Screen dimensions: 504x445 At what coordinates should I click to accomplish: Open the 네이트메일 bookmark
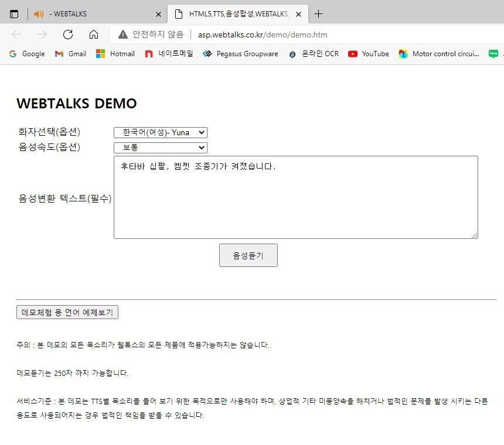tap(169, 54)
